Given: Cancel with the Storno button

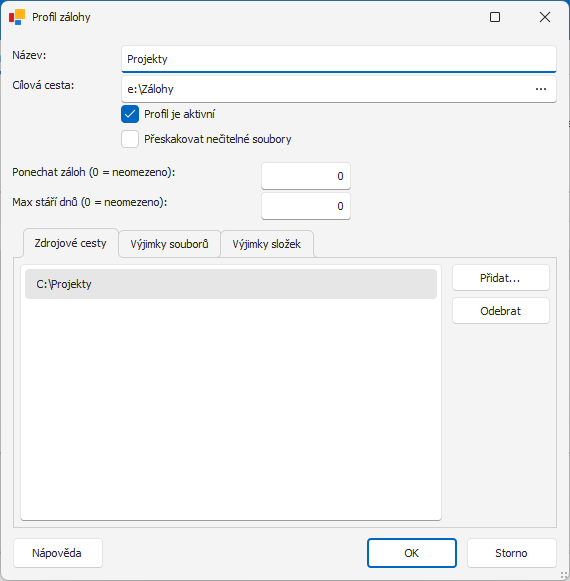Looking at the screenshot, I should tap(511, 553).
